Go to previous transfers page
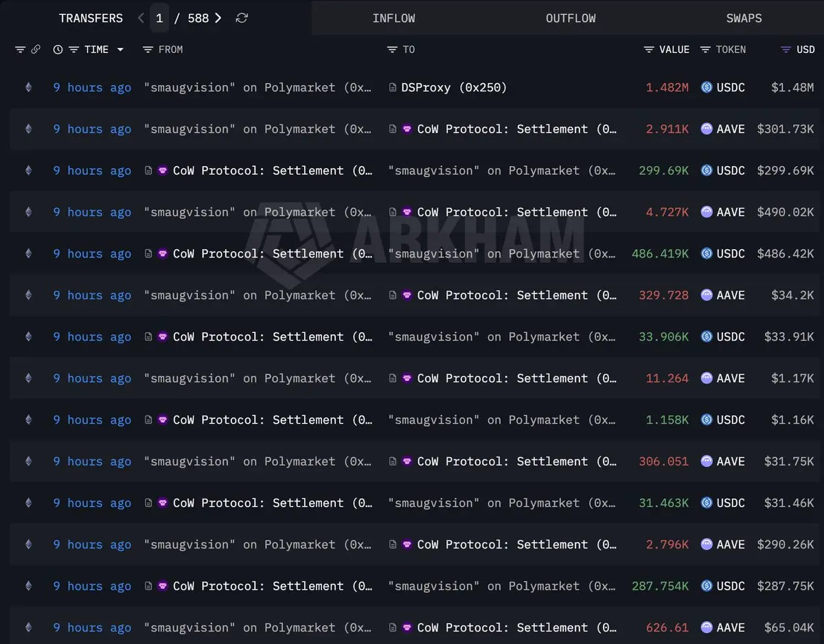 pyautogui.click(x=141, y=19)
